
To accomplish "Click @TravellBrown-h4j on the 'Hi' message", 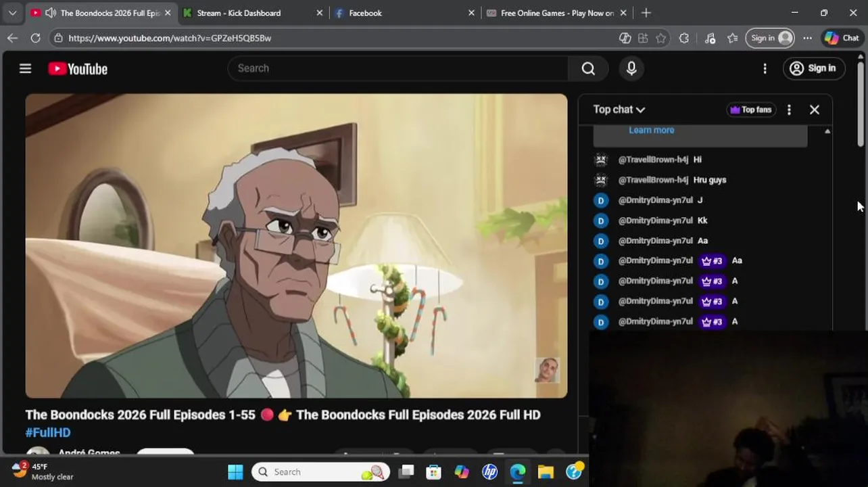I will (x=653, y=160).
